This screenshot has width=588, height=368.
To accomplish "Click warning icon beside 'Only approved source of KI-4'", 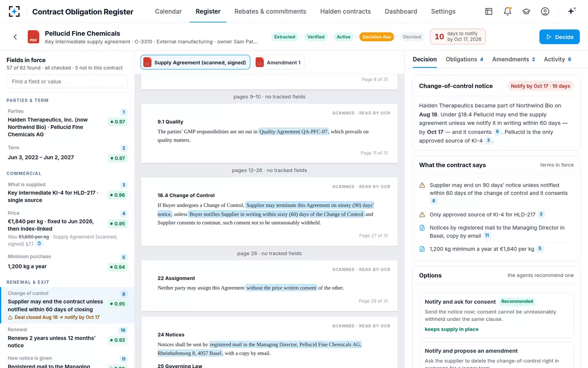I will pos(422,215).
